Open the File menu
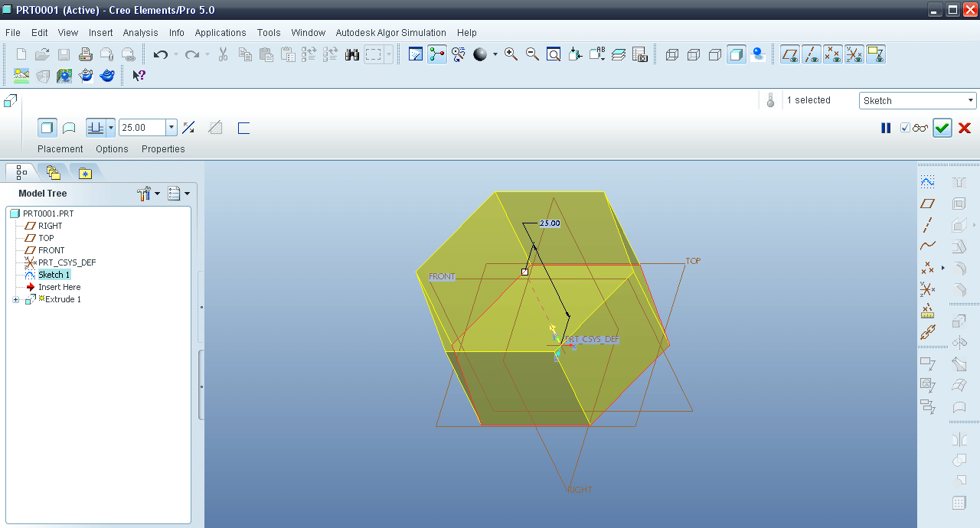Image resolution: width=980 pixels, height=528 pixels. [x=13, y=32]
